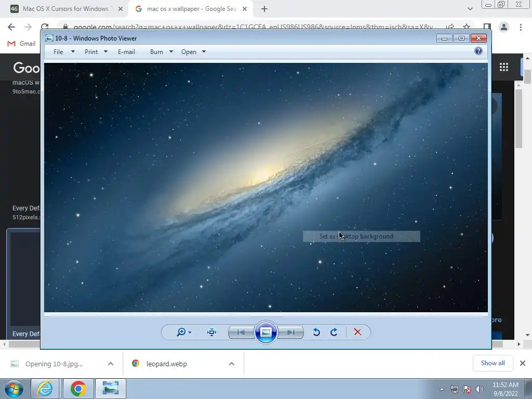The width and height of the screenshot is (532, 399).
Task: Open the Print menu
Action: (91, 52)
